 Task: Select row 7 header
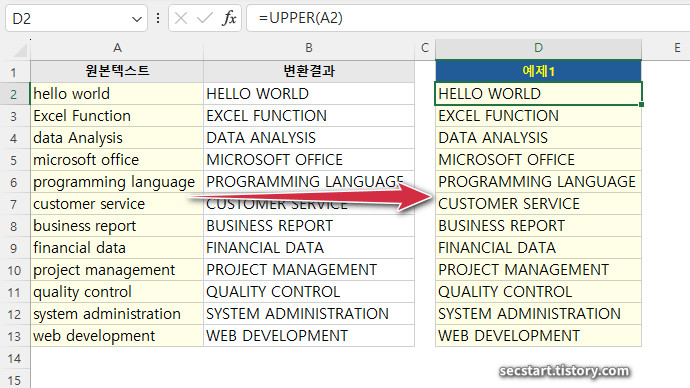coord(14,204)
